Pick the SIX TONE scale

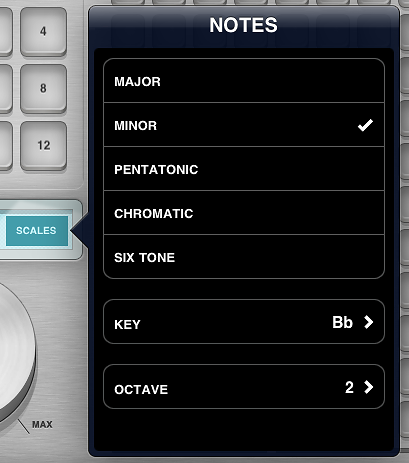(x=244, y=257)
